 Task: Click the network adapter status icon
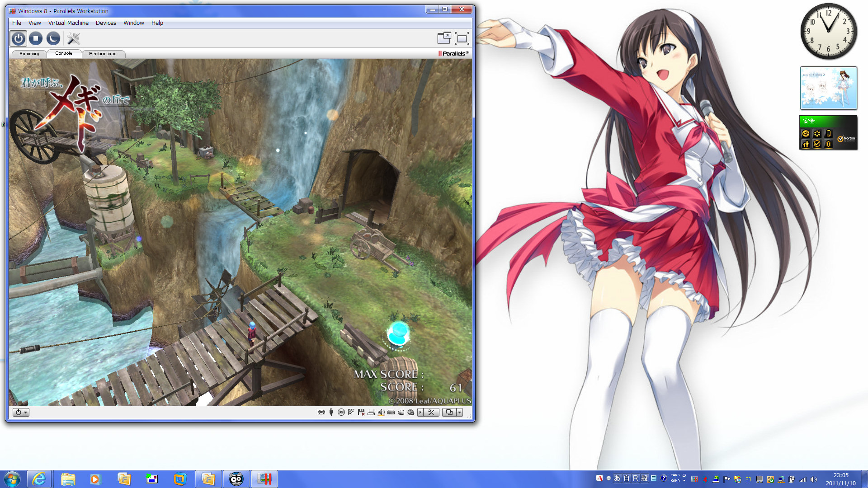351,412
